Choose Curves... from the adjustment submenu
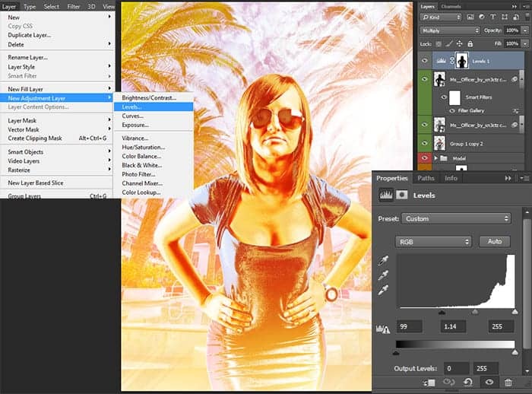 pyautogui.click(x=133, y=116)
